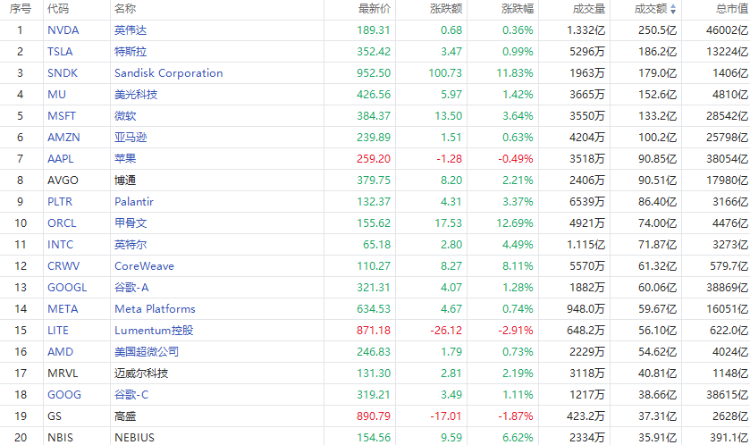This screenshot has height=445, width=750.
Task: Click the 代码 column header
Action: tap(58, 9)
